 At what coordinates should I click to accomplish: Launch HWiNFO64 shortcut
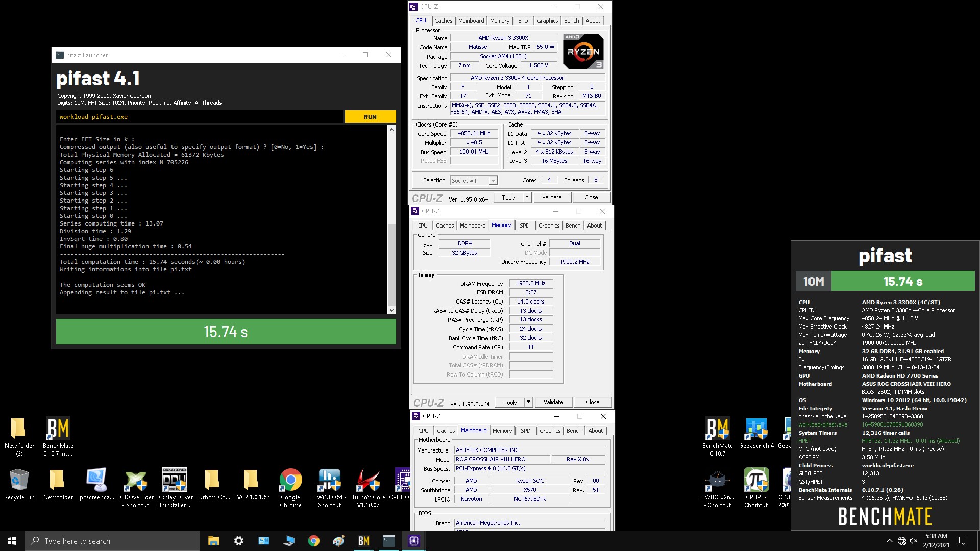coord(329,488)
